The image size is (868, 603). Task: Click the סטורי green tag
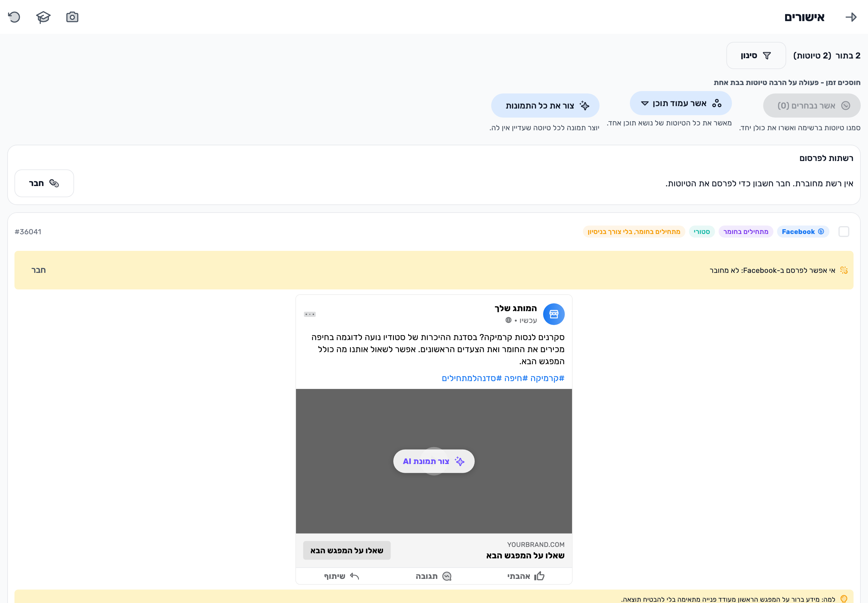tap(701, 232)
